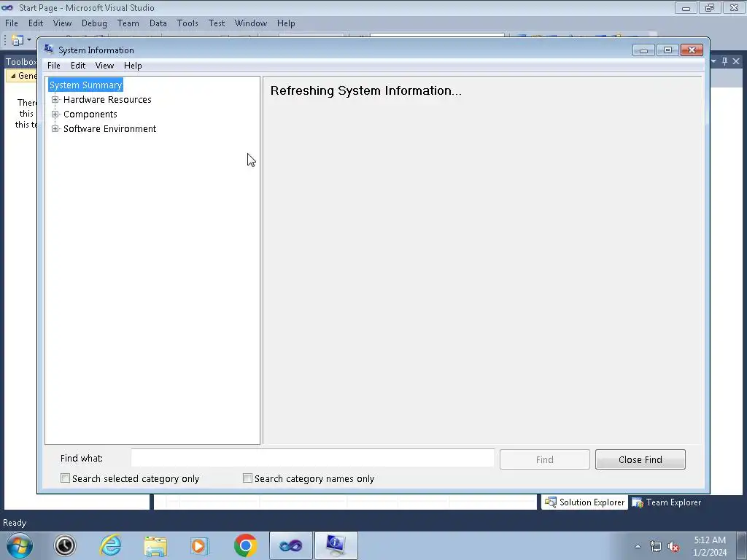Image resolution: width=747 pixels, height=560 pixels.
Task: Open System Information Edit menu
Action: [x=78, y=66]
